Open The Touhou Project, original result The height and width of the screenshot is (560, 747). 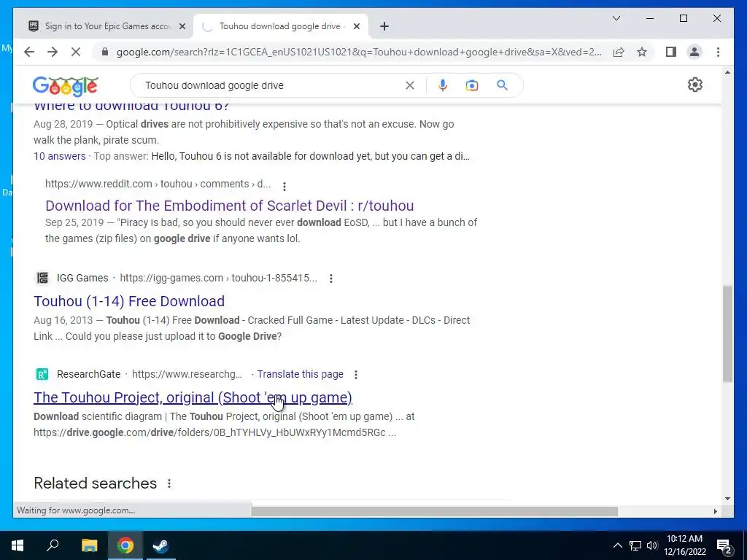193,397
